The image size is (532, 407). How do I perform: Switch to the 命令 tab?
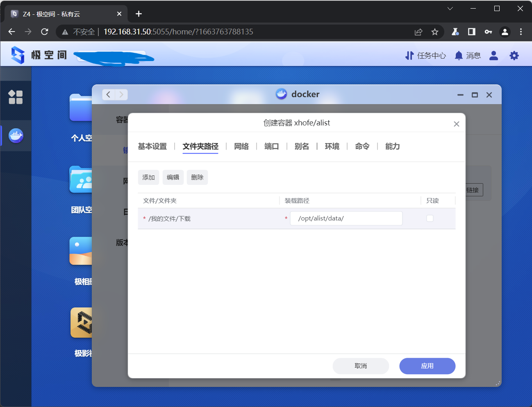click(x=362, y=146)
